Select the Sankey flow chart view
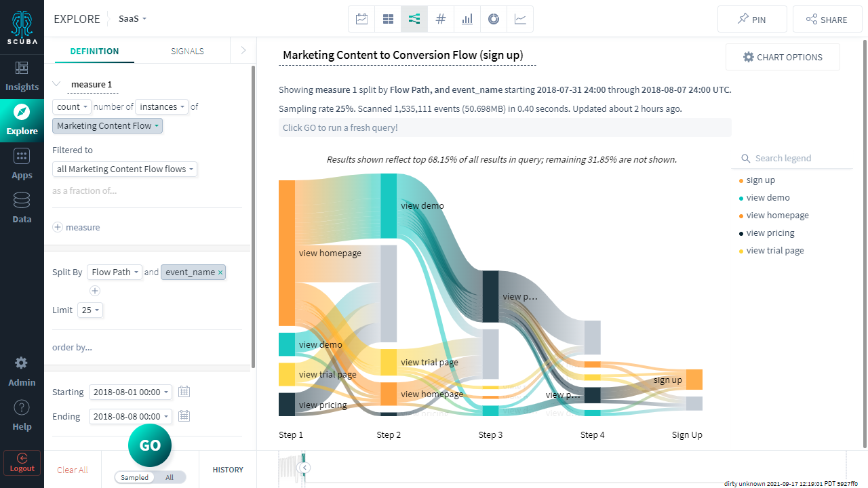 click(x=414, y=18)
